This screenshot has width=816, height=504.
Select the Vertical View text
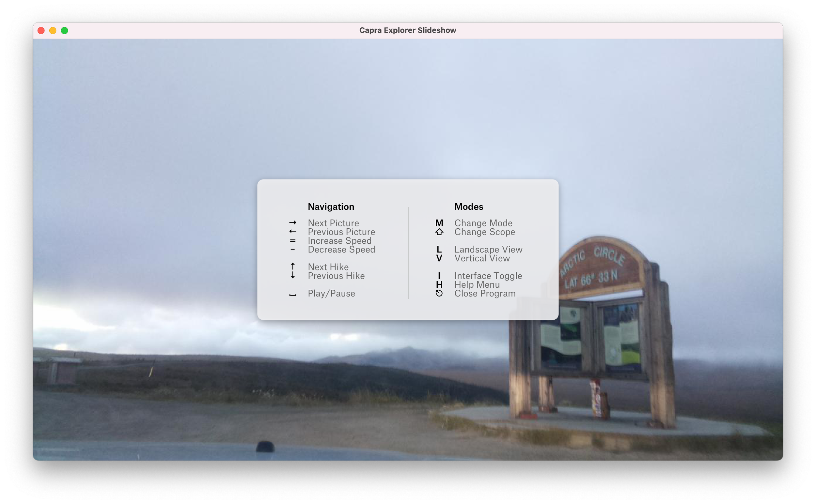(x=481, y=258)
